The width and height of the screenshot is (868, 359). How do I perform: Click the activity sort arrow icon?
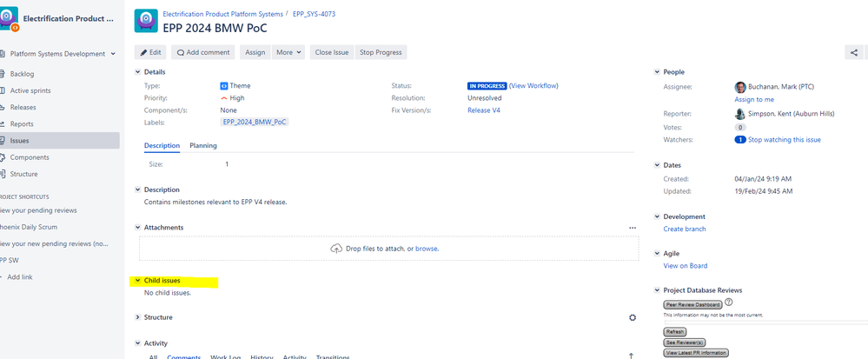632,356
